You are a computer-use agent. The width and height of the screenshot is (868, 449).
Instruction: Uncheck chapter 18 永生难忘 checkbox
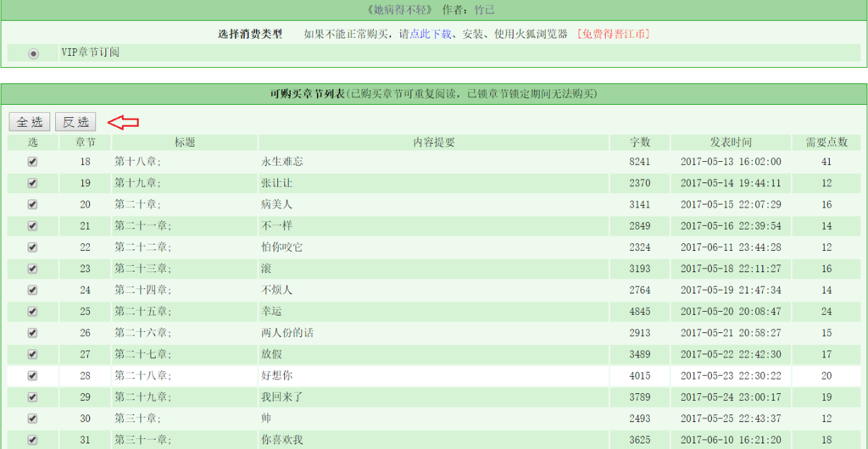[x=33, y=162]
